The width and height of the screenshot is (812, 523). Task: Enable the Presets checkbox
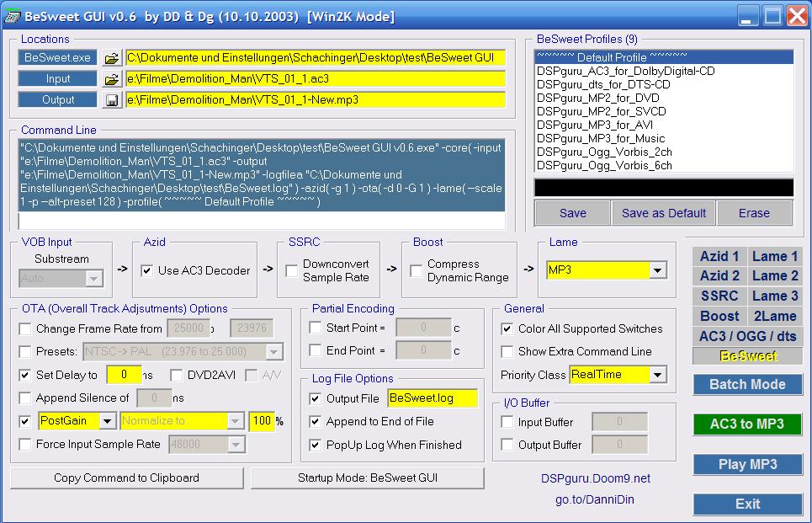click(x=24, y=351)
